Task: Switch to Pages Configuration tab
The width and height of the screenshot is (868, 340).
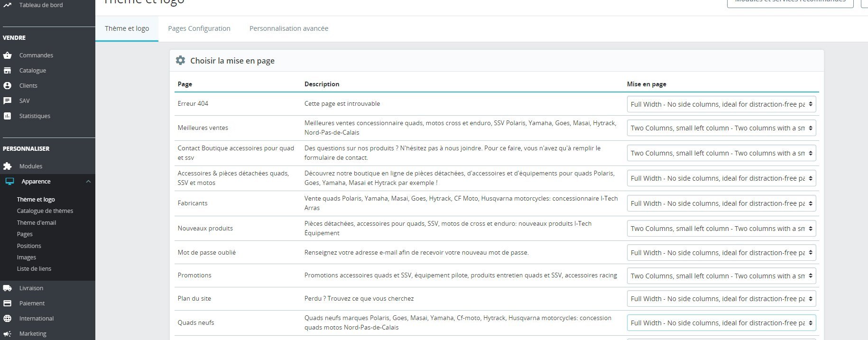Action: pos(199,28)
